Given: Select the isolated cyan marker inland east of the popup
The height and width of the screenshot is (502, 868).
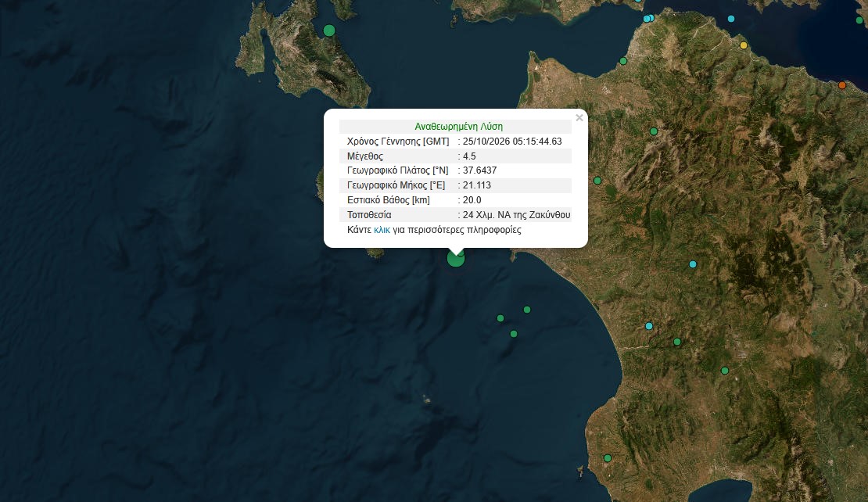Looking at the screenshot, I should pyautogui.click(x=693, y=264).
